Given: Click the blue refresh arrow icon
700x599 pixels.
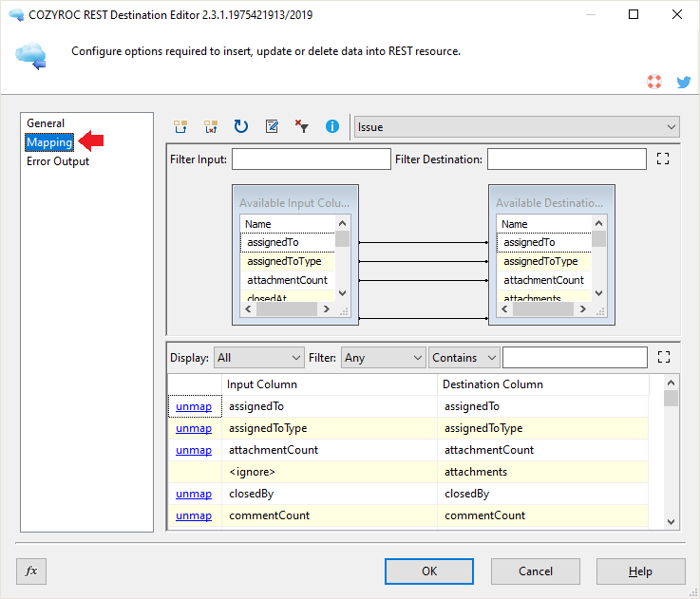Looking at the screenshot, I should click(x=241, y=126).
